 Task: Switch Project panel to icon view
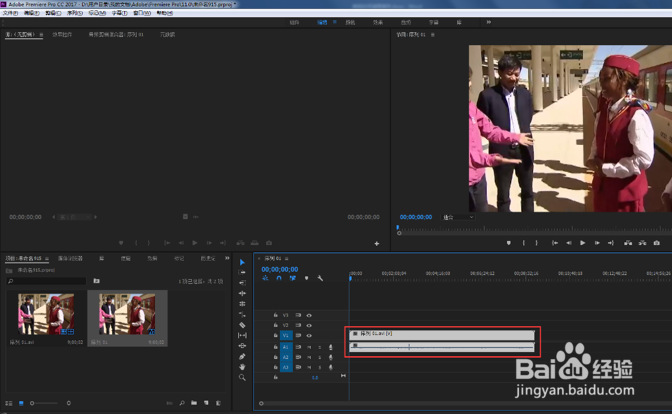tap(21, 403)
